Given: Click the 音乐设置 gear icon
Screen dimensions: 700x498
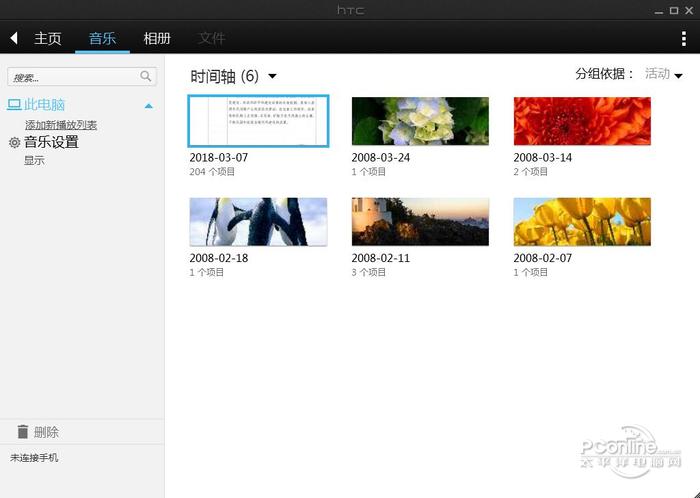Looking at the screenshot, I should (x=14, y=143).
